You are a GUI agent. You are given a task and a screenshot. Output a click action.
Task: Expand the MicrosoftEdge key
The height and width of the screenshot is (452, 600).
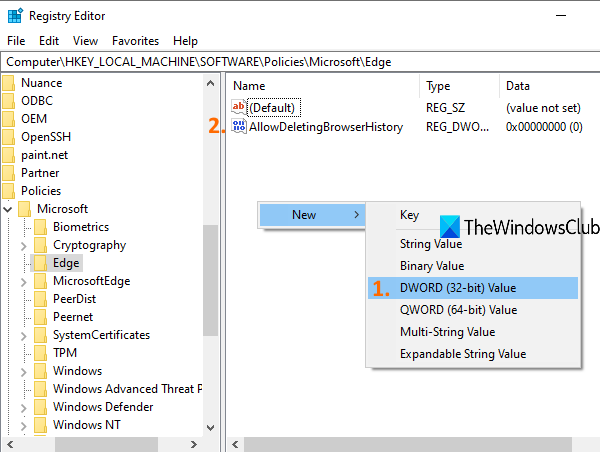(x=24, y=282)
